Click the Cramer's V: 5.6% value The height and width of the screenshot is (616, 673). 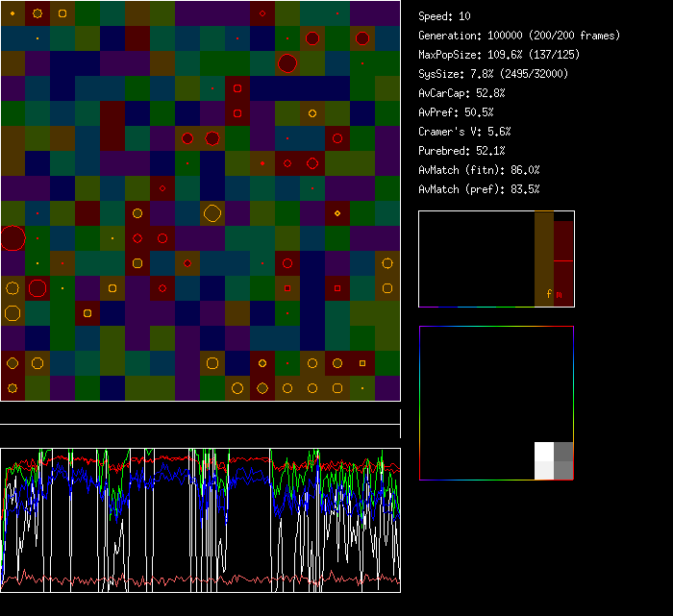point(464,132)
